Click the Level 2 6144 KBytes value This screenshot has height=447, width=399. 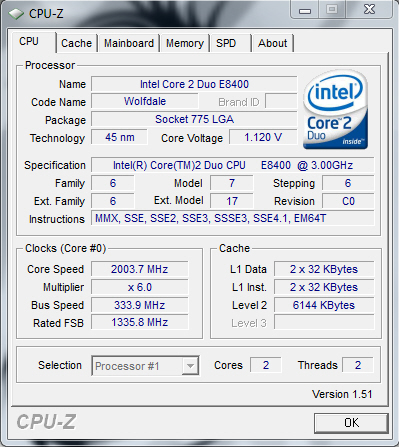pyautogui.click(x=324, y=305)
